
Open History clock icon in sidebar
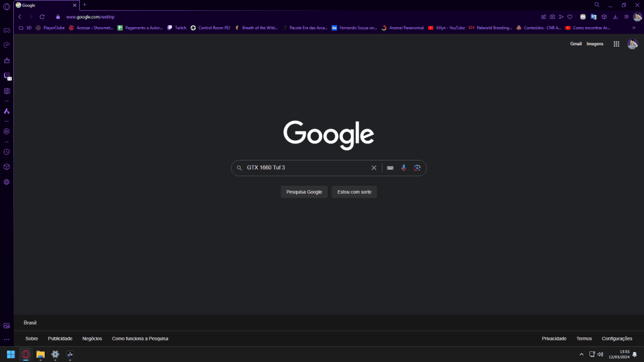[x=6, y=152]
